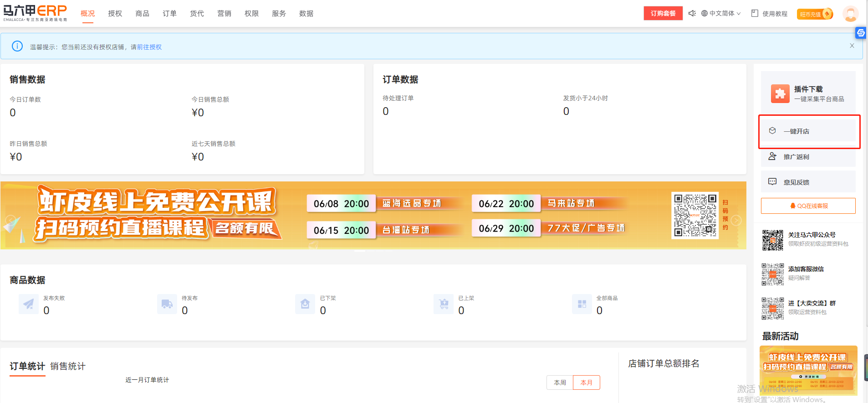Click the 使用教程 book icon
Image resolution: width=868 pixels, height=403 pixels.
(755, 13)
